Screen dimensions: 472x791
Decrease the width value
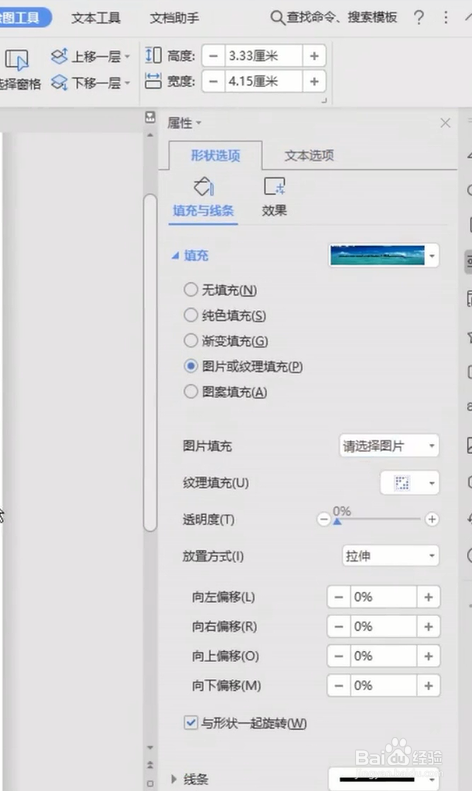click(x=213, y=81)
